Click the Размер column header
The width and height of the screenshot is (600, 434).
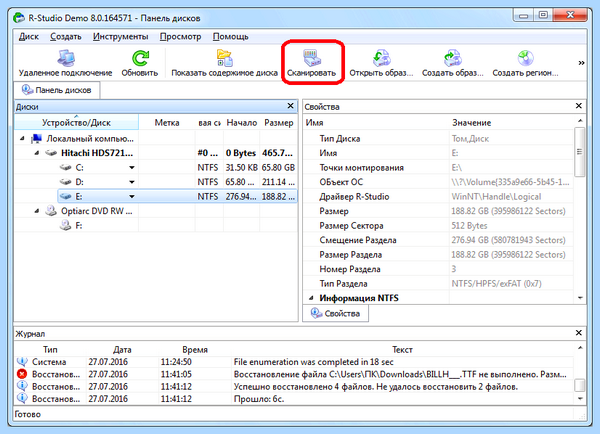(279, 122)
